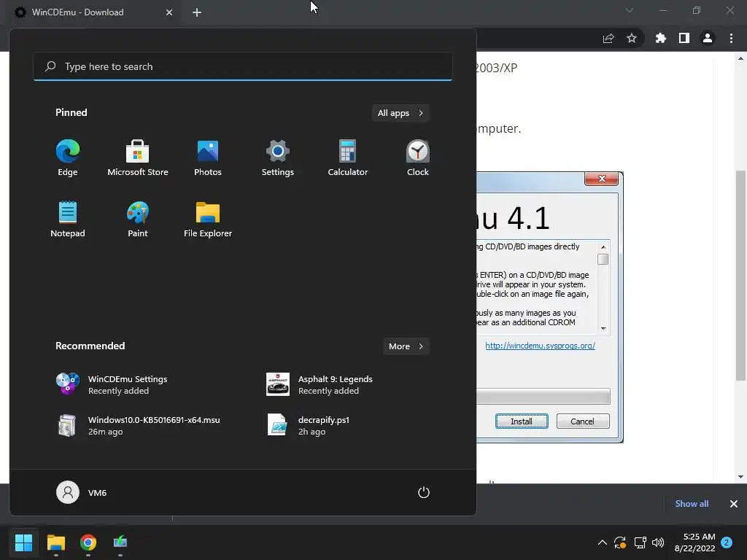Close the WinCDEmu - Download tab
Viewport: 747px width, 560px height.
pyautogui.click(x=169, y=12)
